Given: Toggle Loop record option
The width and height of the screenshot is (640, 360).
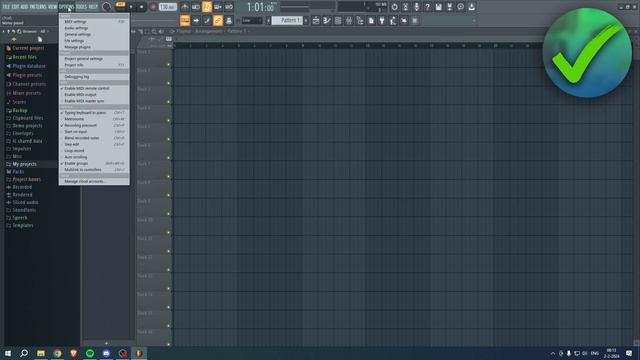Looking at the screenshot, I should click(94, 151).
